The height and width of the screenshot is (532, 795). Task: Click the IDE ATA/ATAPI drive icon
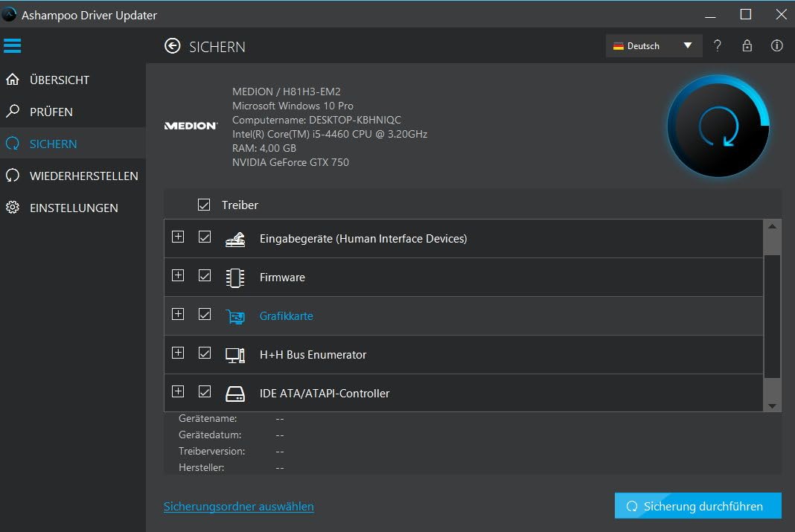click(234, 394)
